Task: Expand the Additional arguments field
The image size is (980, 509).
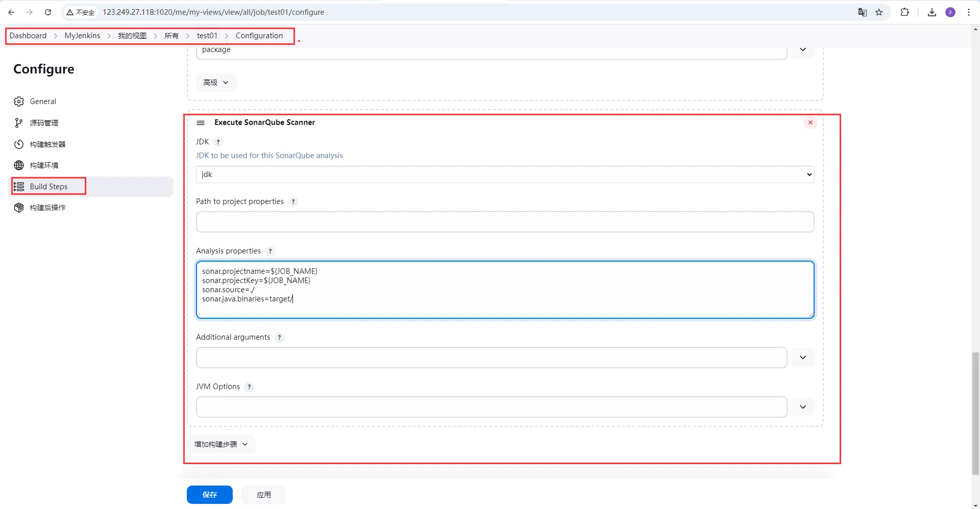Action: coord(803,358)
